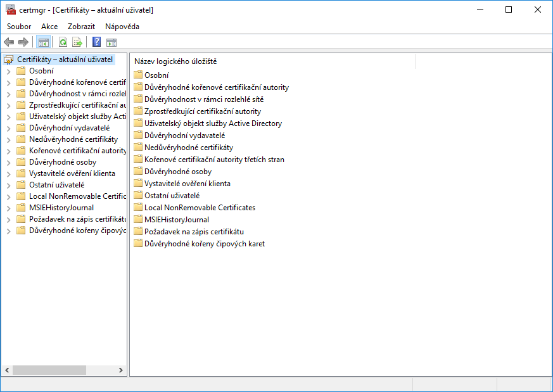
Task: Open the Akce menu
Action: click(x=49, y=26)
